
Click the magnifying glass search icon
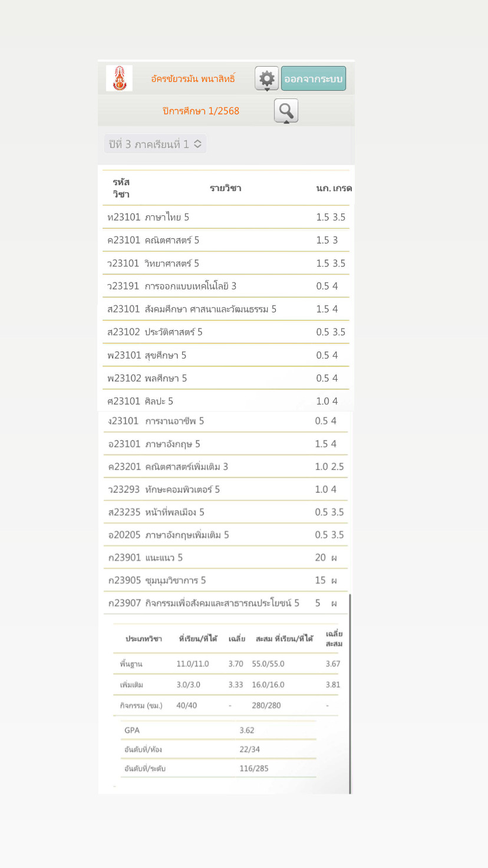(x=286, y=110)
